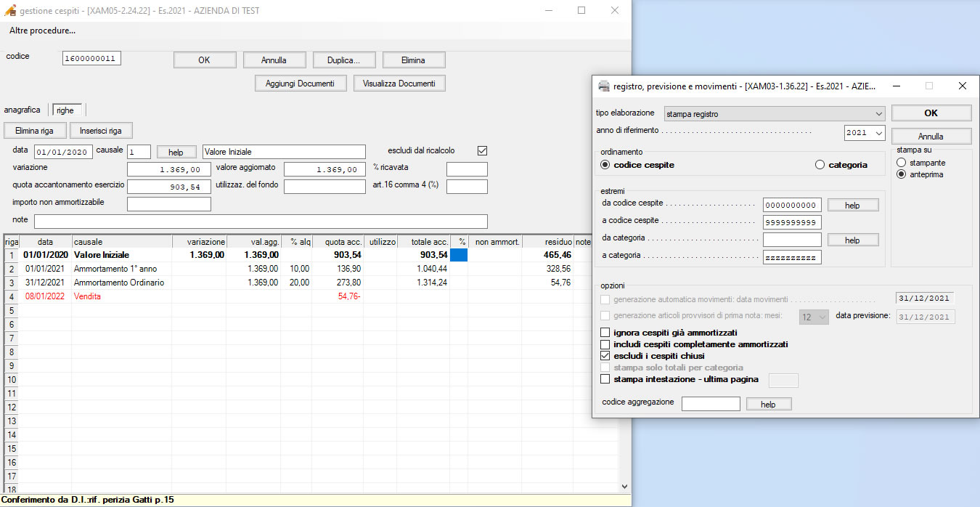Click help next to codice aggregazione
980x507 pixels.
point(768,404)
